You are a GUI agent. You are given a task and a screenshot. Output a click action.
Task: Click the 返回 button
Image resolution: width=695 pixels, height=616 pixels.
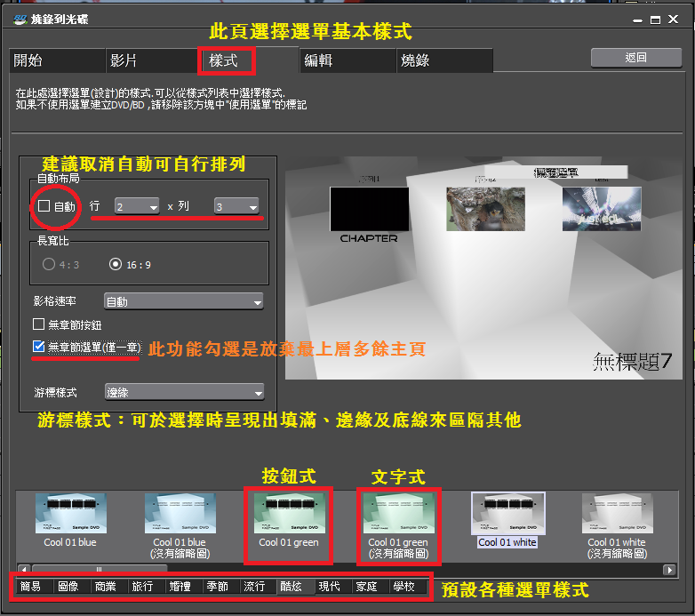coord(635,58)
